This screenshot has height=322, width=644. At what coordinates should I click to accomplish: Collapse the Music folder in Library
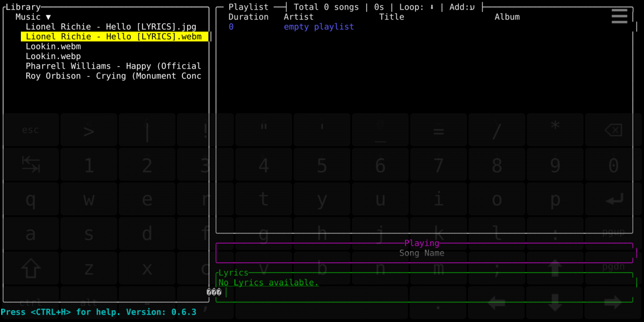33,17
